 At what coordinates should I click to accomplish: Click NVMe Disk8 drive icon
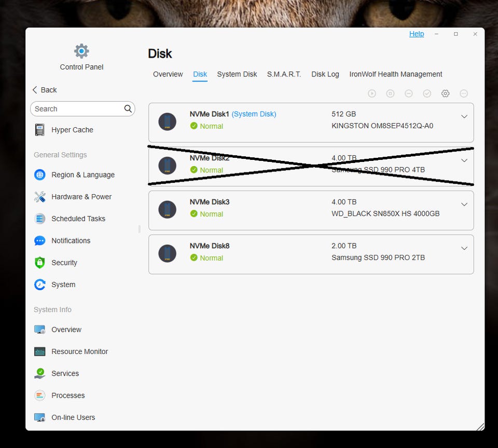168,253
